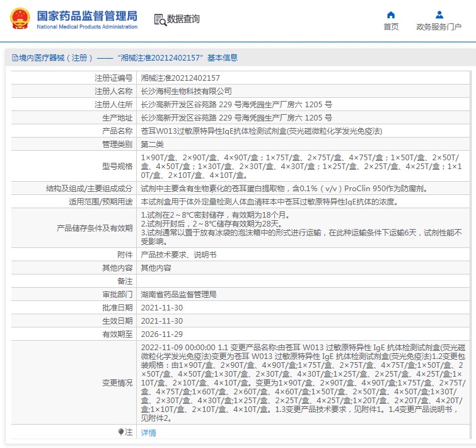Click the 变更情况 change details text
Viewport: 476px width, 448px height.
point(303,383)
